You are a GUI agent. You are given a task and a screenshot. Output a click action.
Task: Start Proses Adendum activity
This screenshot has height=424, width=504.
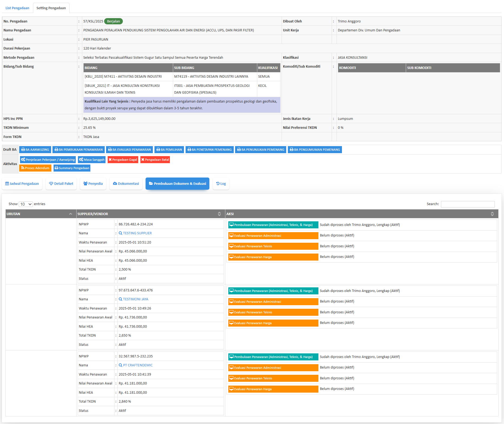click(x=35, y=168)
